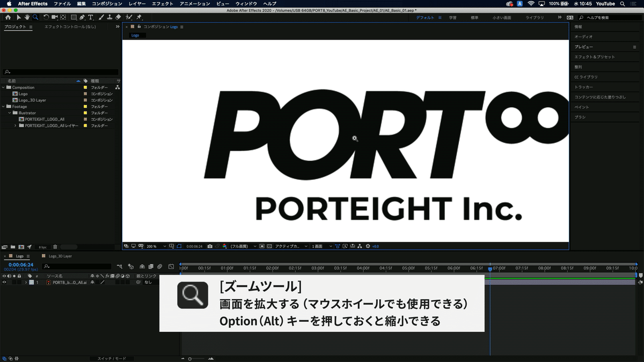This screenshot has height=362, width=644.
Task: Expand エフェクト＆プリセット panel
Action: (595, 57)
